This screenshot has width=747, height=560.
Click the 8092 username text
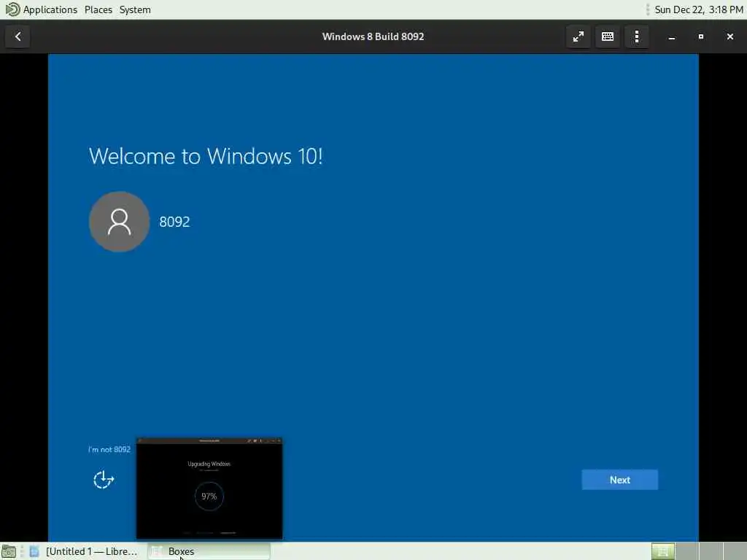(x=174, y=222)
